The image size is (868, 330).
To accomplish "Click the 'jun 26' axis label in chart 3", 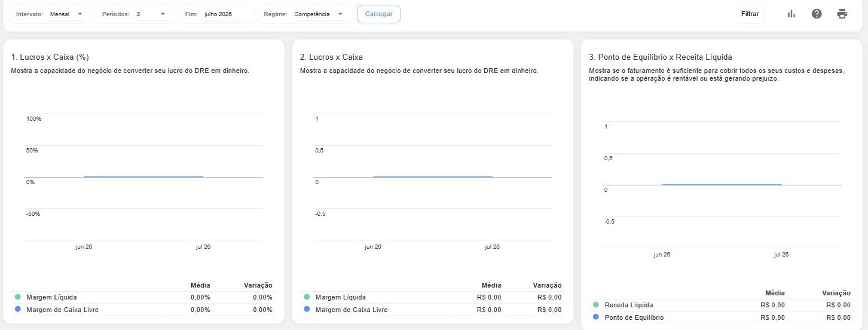I will 662,255.
